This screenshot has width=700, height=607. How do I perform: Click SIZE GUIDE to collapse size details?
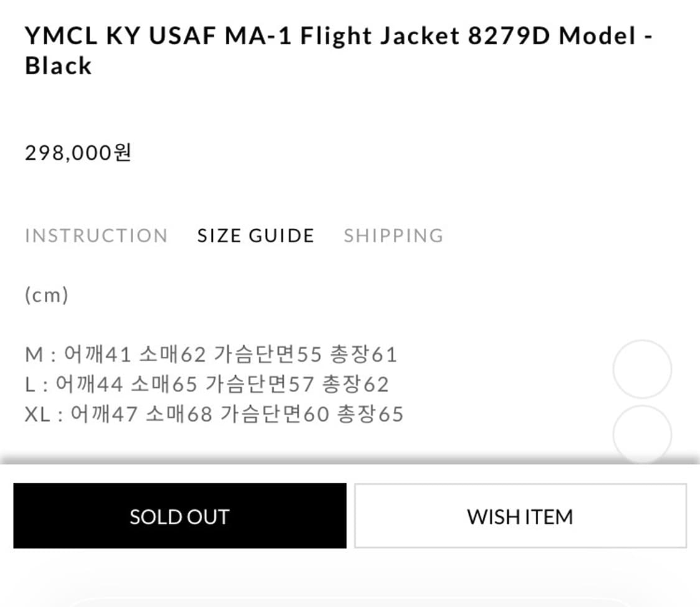point(255,235)
